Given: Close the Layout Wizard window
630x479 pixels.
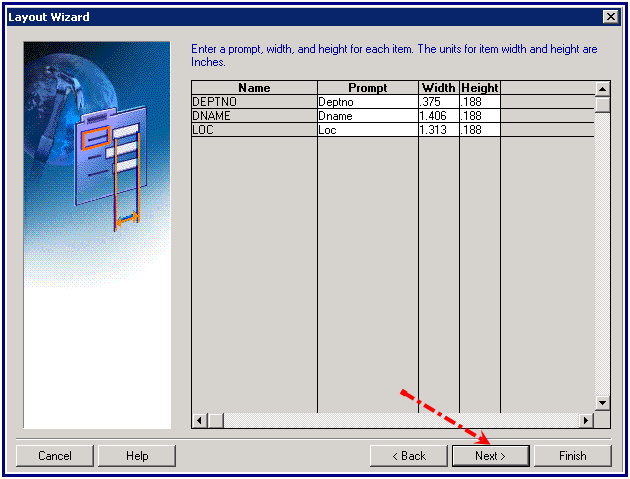Looking at the screenshot, I should click(611, 16).
